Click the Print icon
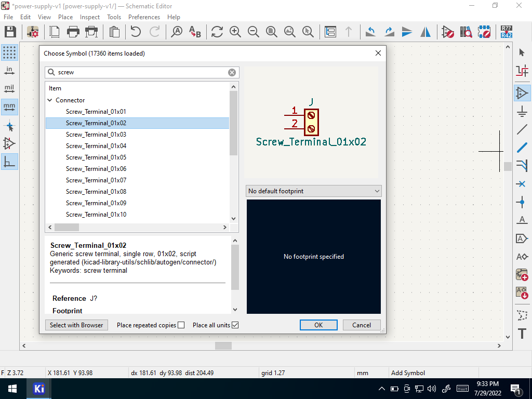 pyautogui.click(x=73, y=32)
